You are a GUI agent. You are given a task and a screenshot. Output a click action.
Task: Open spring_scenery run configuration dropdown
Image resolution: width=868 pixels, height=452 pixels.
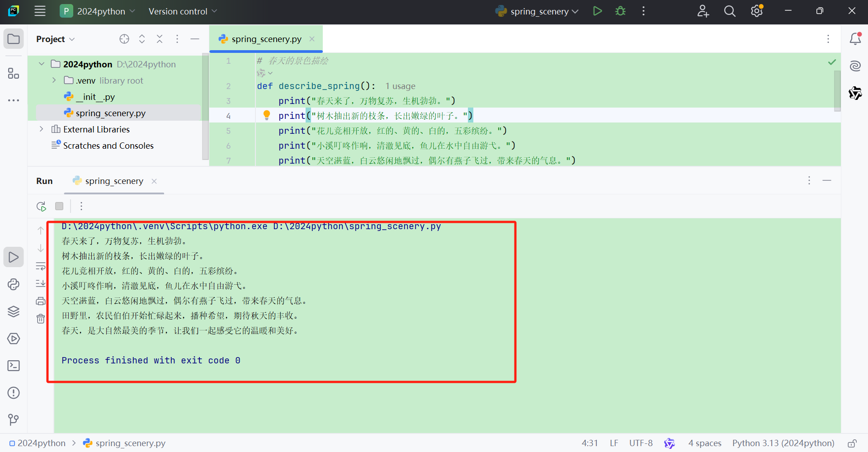click(x=537, y=11)
